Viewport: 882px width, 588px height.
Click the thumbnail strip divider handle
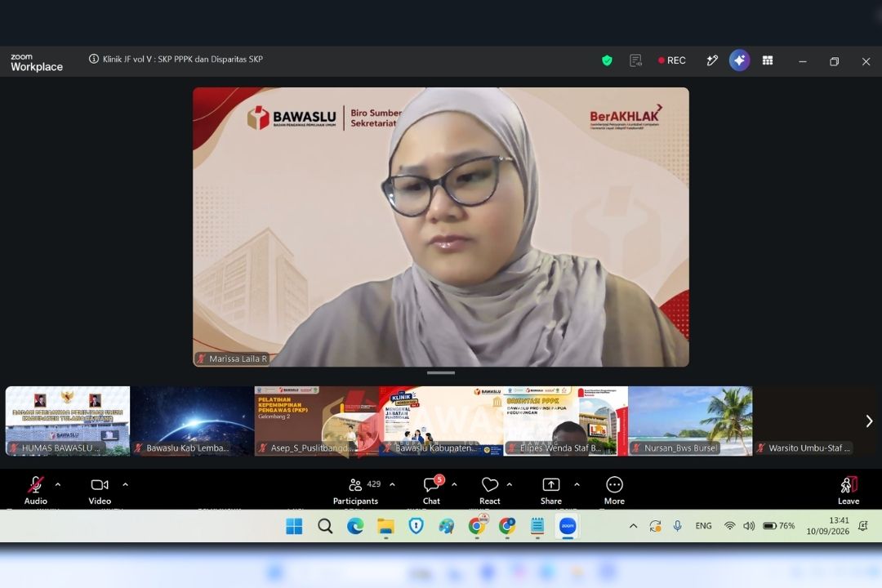[x=441, y=372]
